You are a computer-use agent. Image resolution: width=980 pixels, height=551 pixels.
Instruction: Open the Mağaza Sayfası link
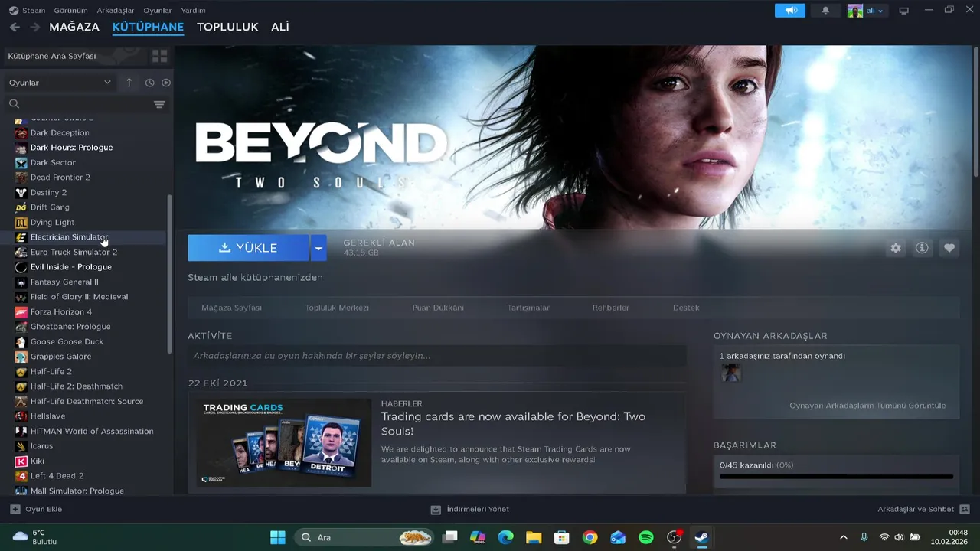click(231, 308)
